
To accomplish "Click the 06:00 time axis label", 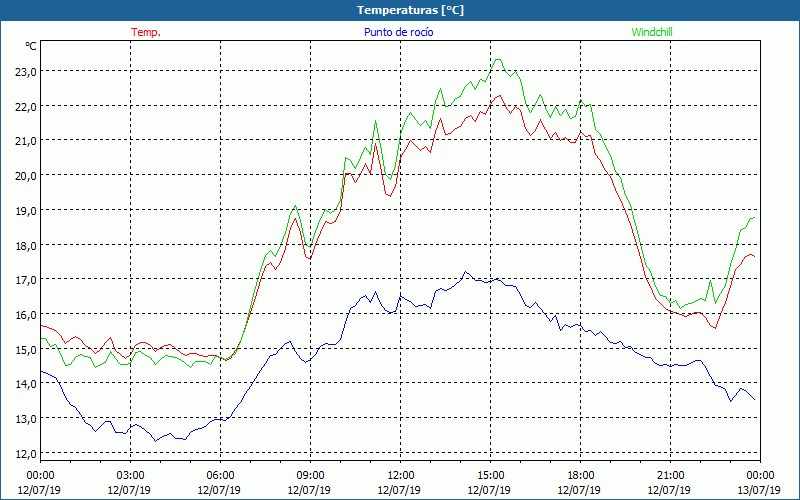I will pos(220,475).
